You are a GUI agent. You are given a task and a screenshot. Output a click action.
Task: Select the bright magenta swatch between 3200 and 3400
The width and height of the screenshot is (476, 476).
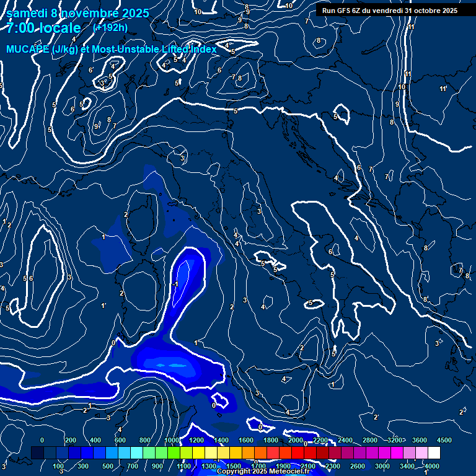(397, 452)
